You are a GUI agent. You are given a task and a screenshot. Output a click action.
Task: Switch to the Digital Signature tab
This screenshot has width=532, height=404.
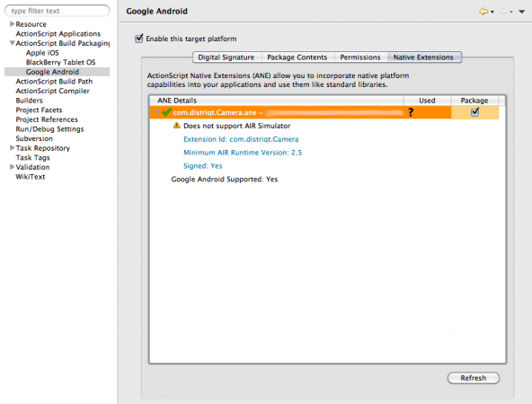(226, 57)
